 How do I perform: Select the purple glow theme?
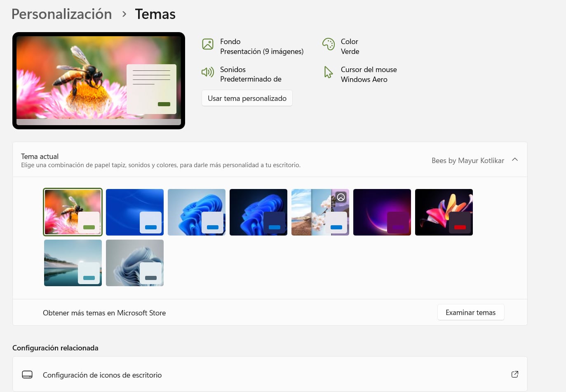[x=382, y=212]
